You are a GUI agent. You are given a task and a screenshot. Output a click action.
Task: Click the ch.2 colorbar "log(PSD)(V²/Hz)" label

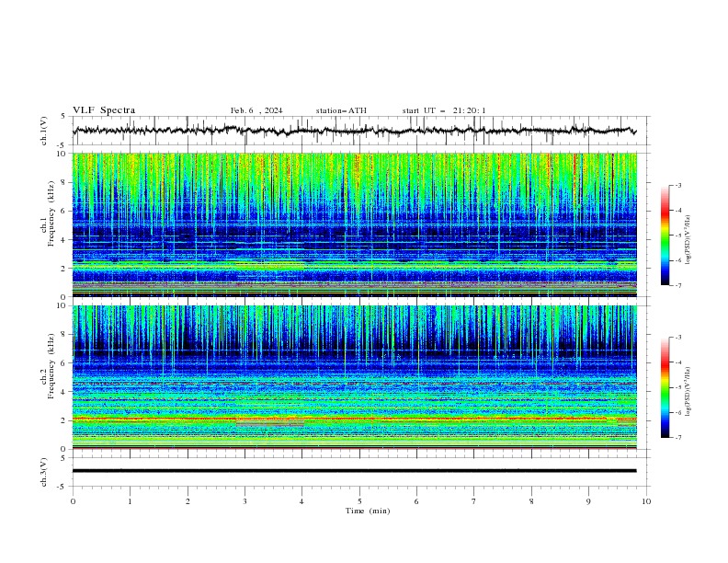pyautogui.click(x=688, y=391)
